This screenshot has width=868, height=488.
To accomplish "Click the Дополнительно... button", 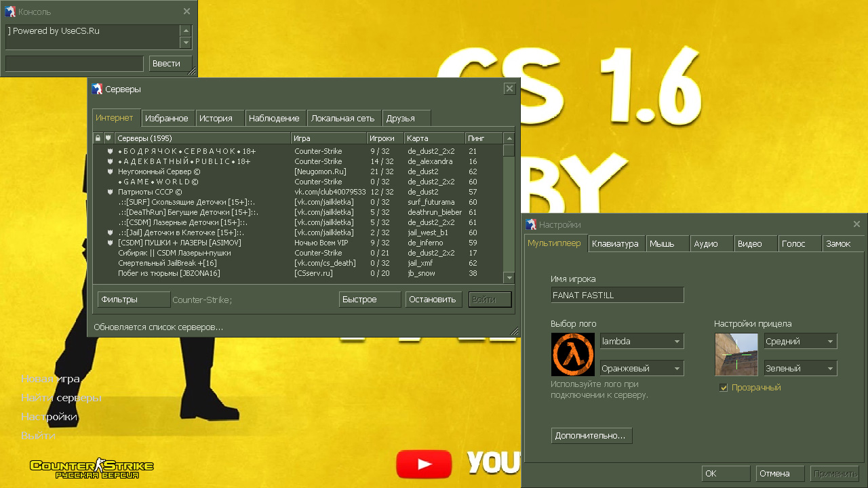I will click(591, 436).
